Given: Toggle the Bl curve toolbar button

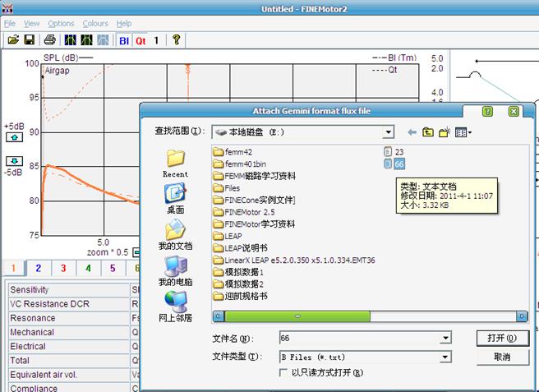Looking at the screenshot, I should point(124,40).
